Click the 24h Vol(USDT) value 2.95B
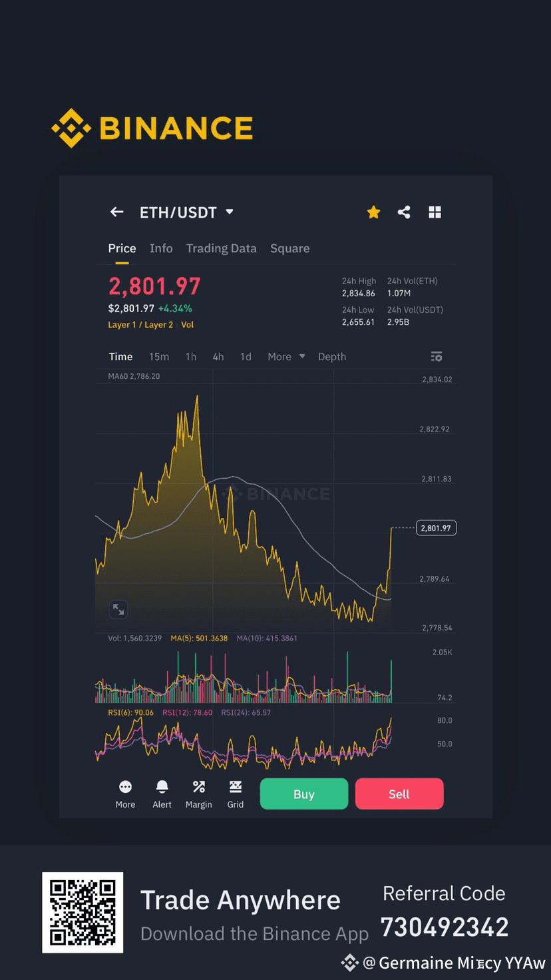The image size is (551, 980). (398, 322)
